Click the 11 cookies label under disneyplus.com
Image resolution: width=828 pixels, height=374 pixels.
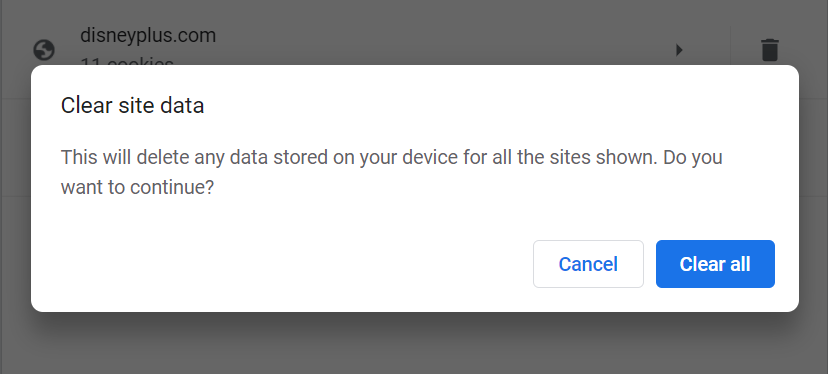(127, 61)
